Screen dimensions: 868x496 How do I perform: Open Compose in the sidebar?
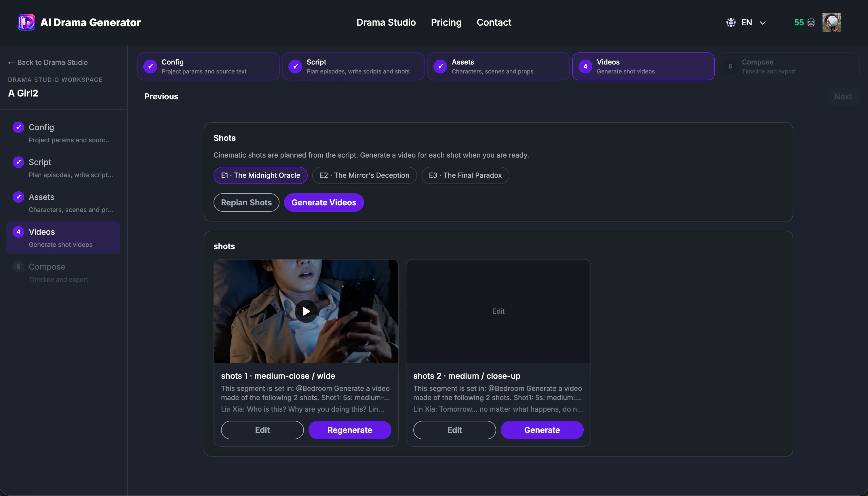click(63, 272)
